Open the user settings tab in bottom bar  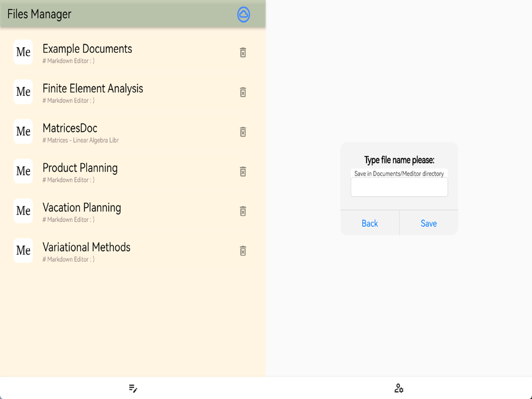click(399, 388)
